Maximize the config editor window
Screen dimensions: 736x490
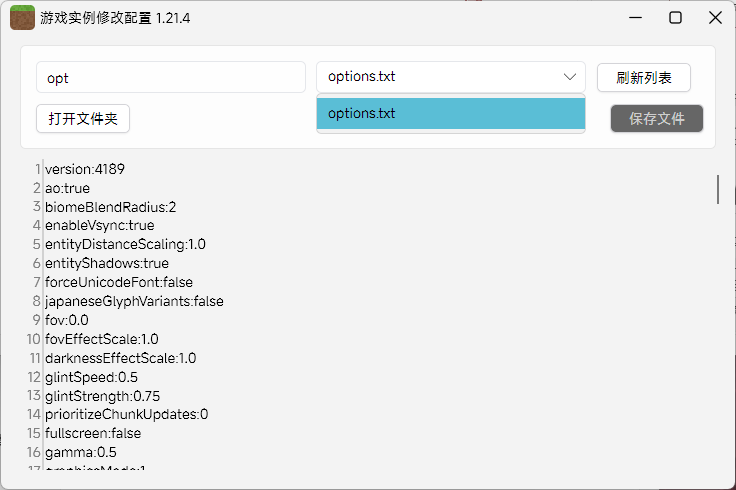tap(675, 18)
